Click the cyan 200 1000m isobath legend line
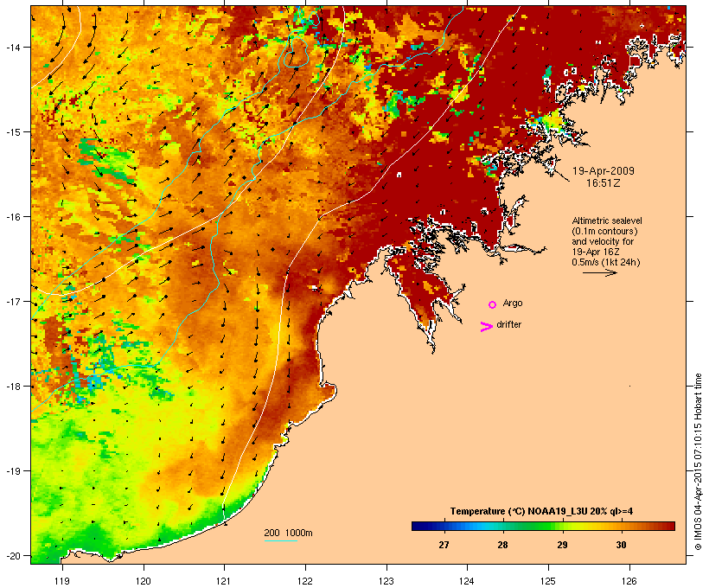 tap(280, 540)
